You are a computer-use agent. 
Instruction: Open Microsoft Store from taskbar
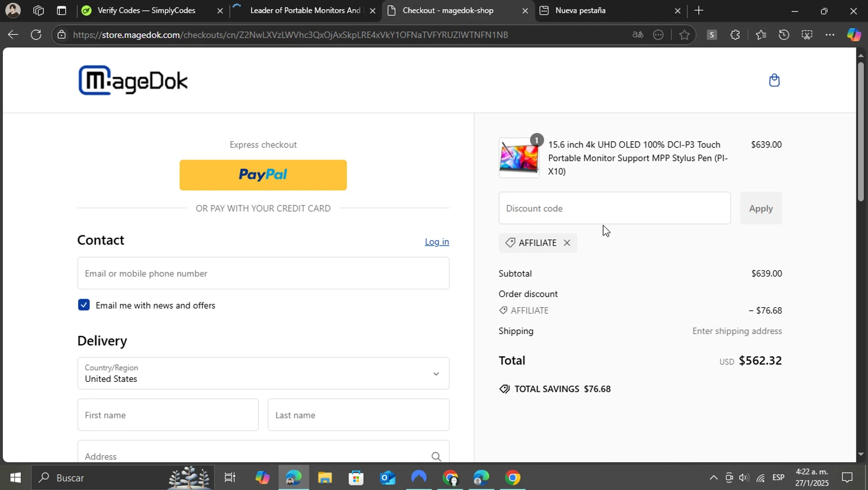[x=356, y=478]
